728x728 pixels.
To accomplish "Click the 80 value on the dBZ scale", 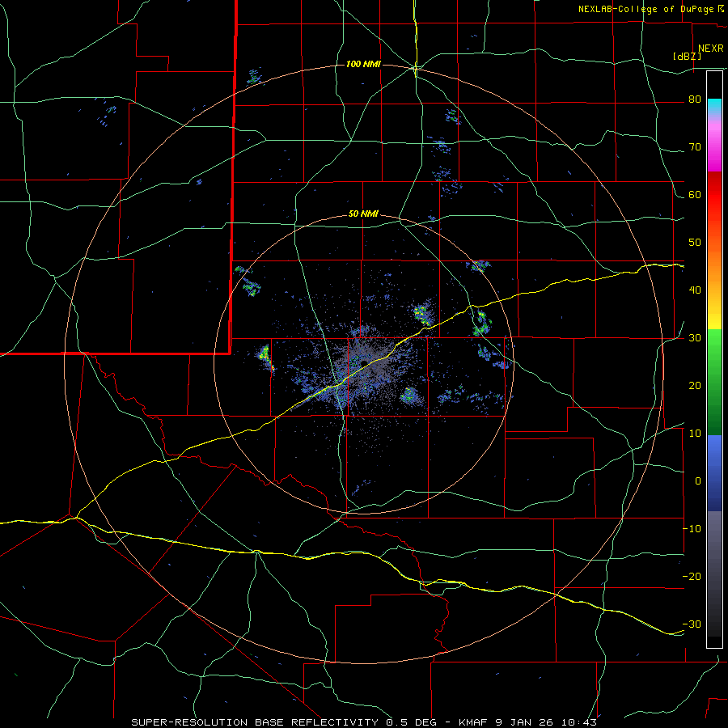I will coord(695,99).
